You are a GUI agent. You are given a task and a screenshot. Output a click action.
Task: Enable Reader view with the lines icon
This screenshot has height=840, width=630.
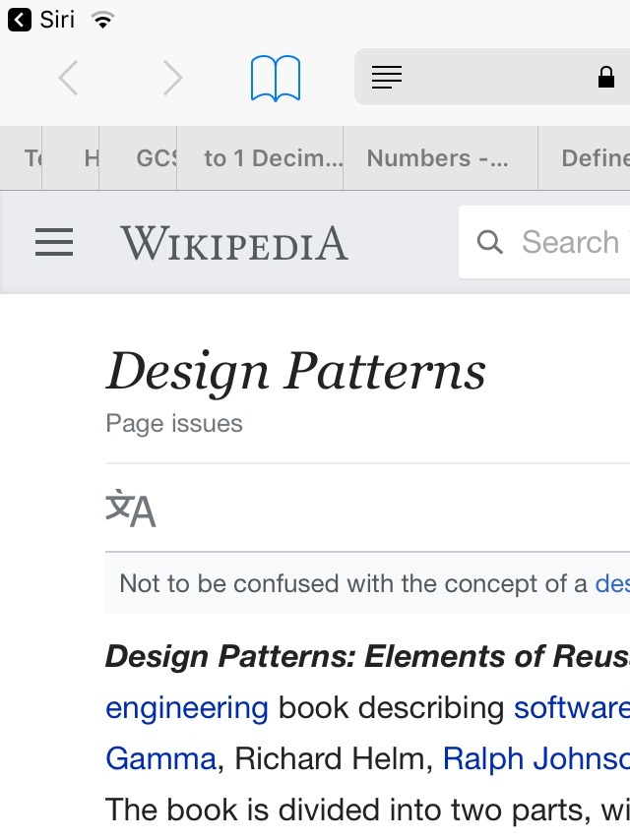coord(387,78)
